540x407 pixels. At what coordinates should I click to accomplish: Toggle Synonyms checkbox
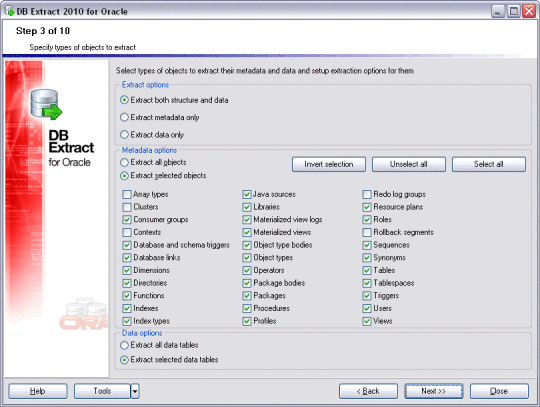[x=367, y=258]
